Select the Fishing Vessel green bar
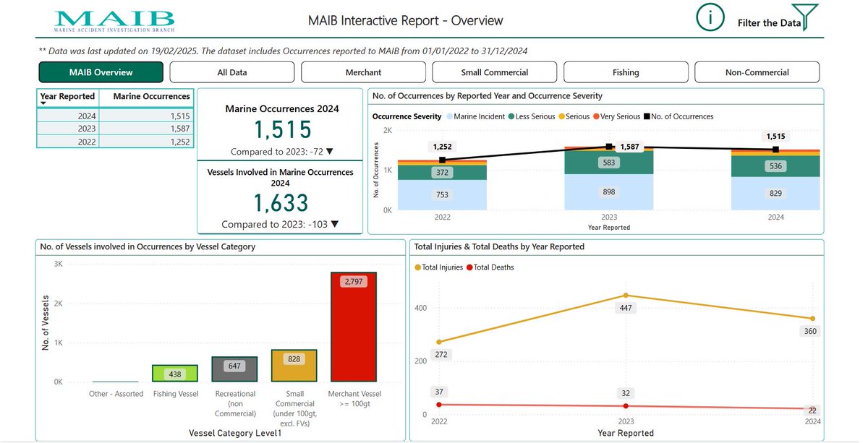This screenshot has width=868, height=443. tap(175, 373)
